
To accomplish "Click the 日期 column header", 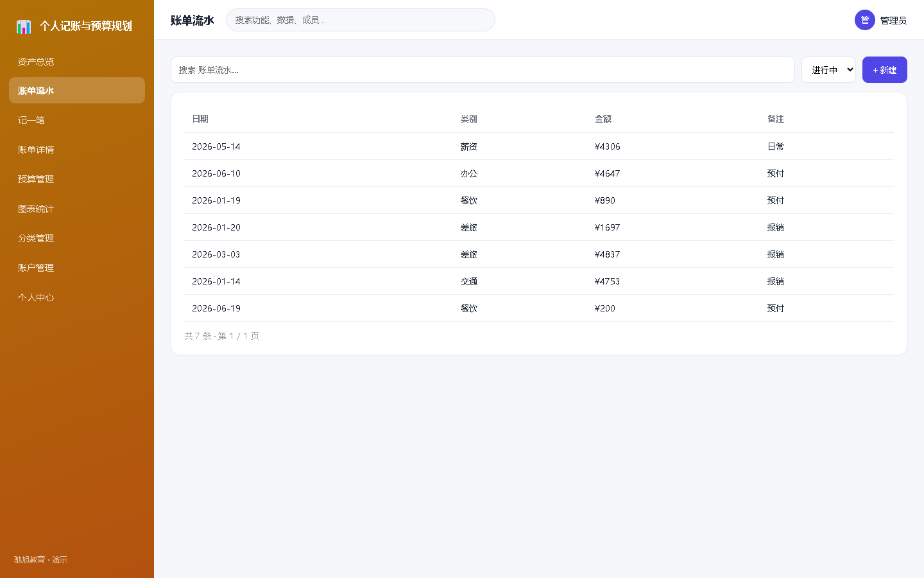I will (200, 119).
